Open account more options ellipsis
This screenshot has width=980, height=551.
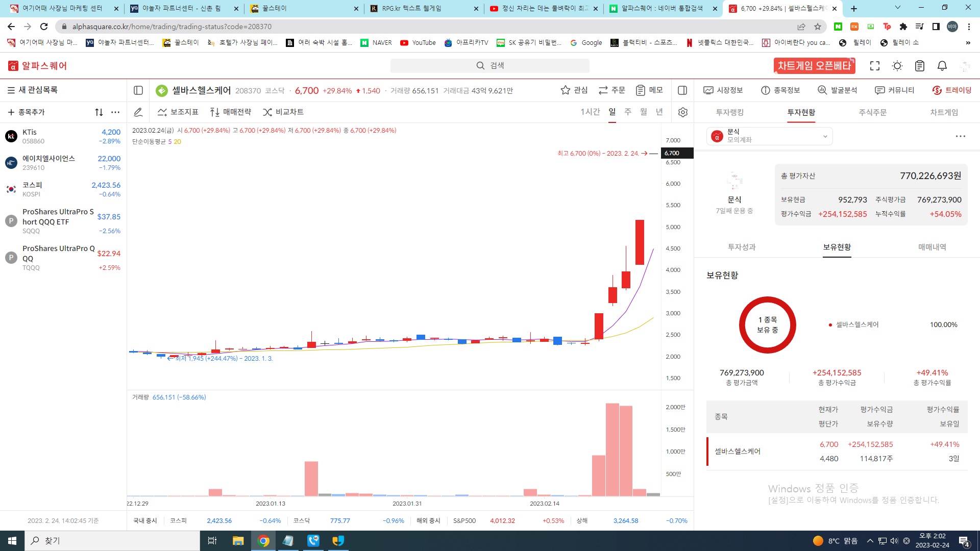point(961,136)
